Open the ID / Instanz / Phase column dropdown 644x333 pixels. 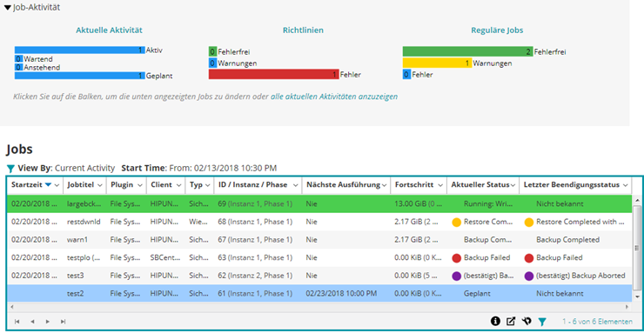(296, 185)
